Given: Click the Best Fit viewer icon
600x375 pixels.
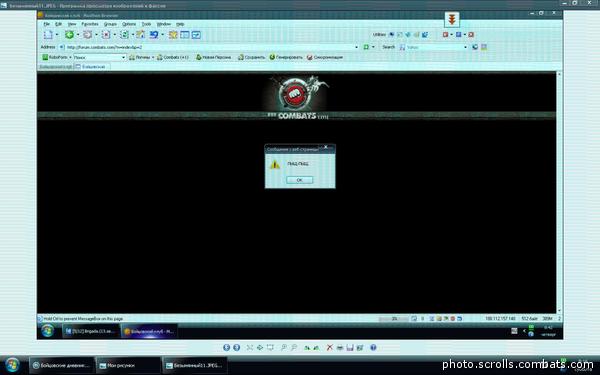Looking at the screenshot, I should click(x=250, y=347).
